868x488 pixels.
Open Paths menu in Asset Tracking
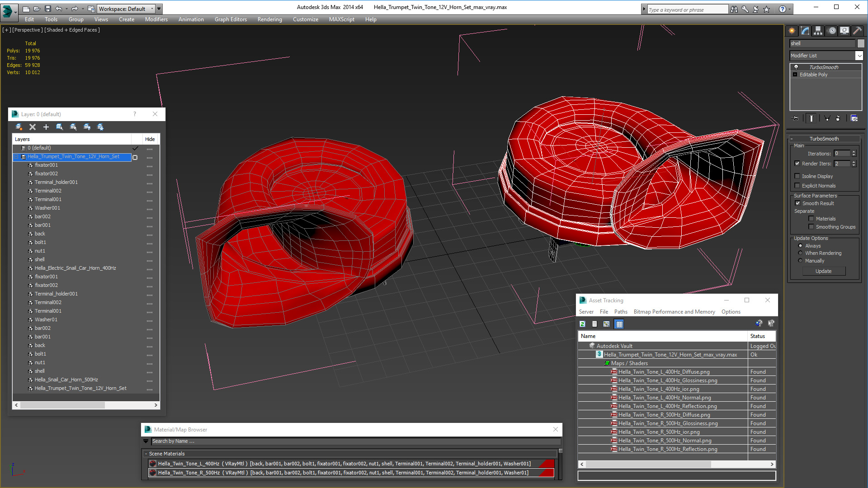pyautogui.click(x=621, y=312)
